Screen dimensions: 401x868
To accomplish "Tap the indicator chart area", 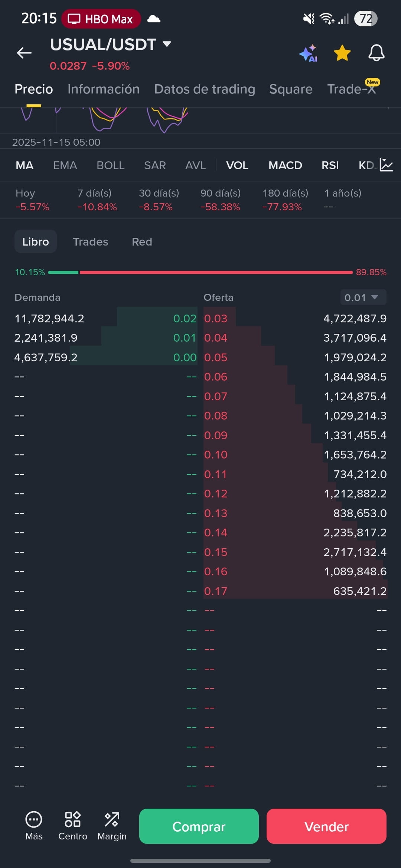I will (x=200, y=120).
